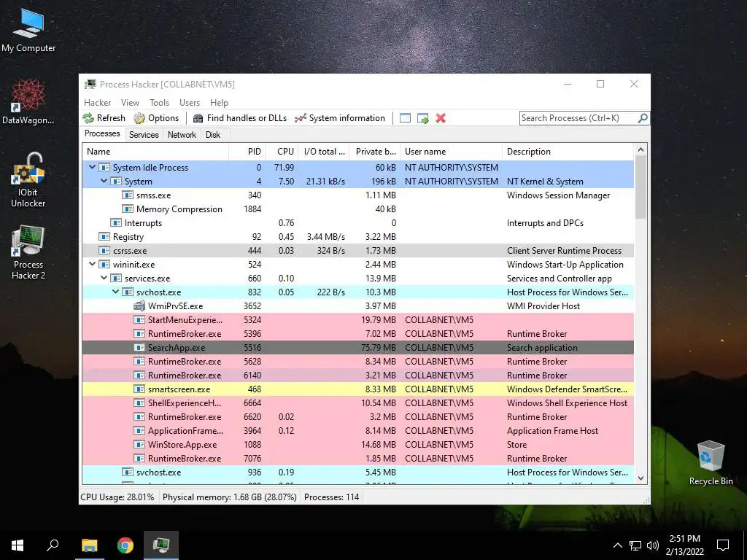747x560 pixels.
Task: Open the Hacker menu
Action: coord(97,102)
